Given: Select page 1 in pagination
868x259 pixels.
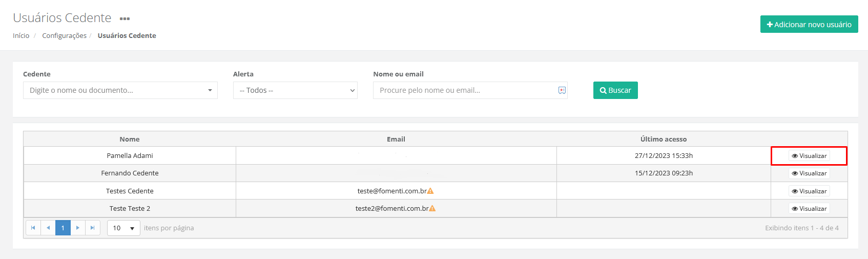Looking at the screenshot, I should [x=63, y=228].
